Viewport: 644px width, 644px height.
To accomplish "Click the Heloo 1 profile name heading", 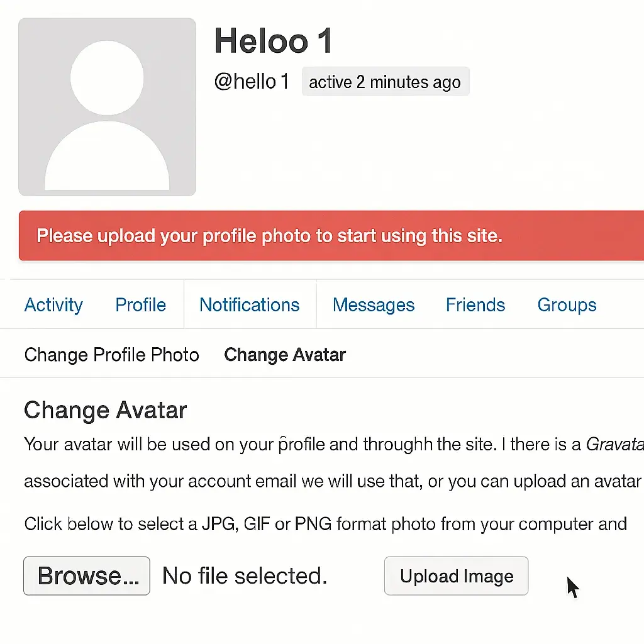I will pyautogui.click(x=273, y=41).
